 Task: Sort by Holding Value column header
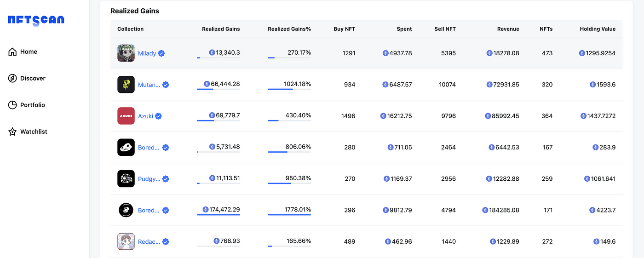[598, 29]
